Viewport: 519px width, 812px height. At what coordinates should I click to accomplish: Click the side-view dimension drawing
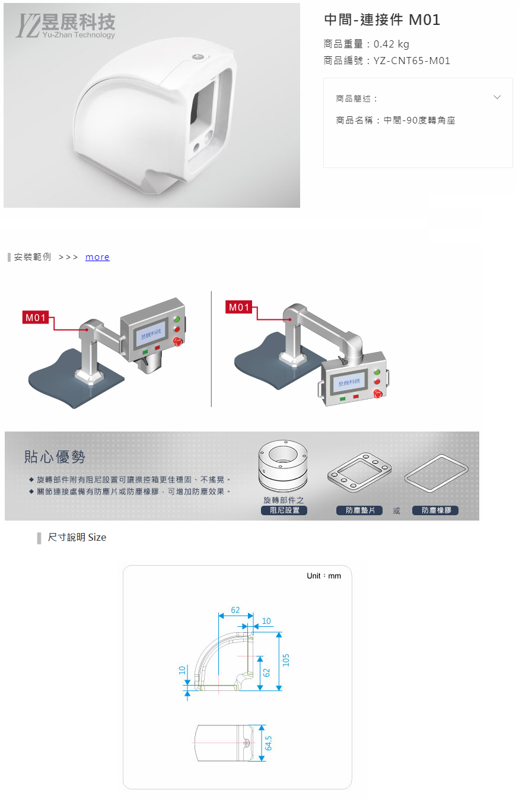237,653
